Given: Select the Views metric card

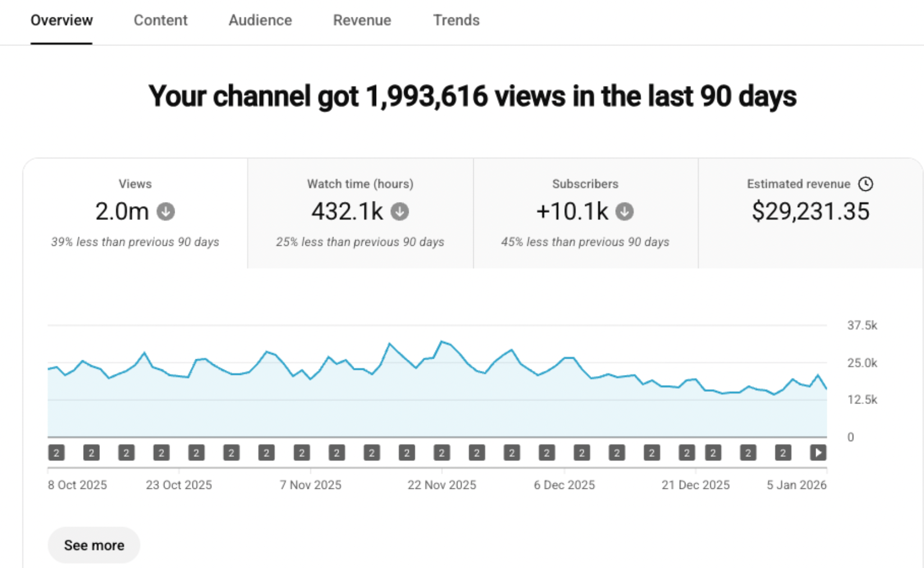Looking at the screenshot, I should pos(135,213).
